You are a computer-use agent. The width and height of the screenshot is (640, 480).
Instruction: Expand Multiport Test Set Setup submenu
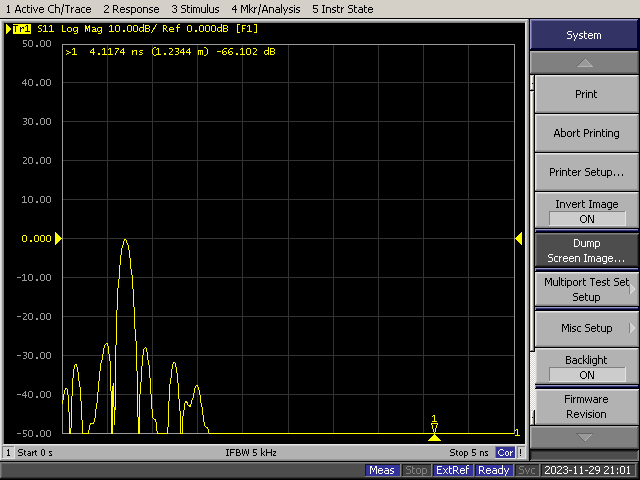[x=586, y=289]
